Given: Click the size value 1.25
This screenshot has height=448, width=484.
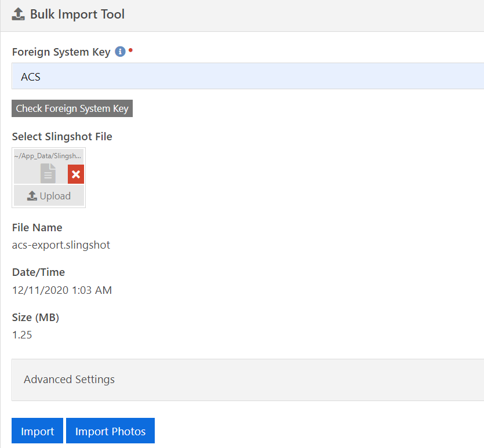Looking at the screenshot, I should tap(22, 335).
